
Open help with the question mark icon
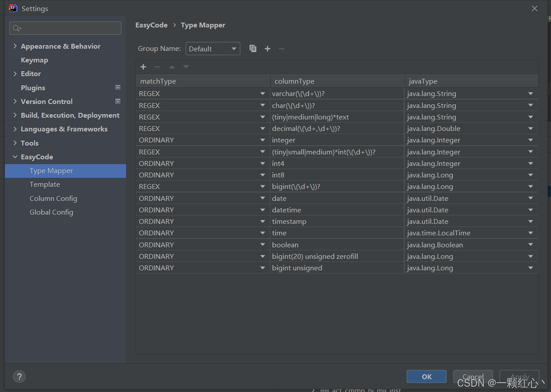click(19, 377)
